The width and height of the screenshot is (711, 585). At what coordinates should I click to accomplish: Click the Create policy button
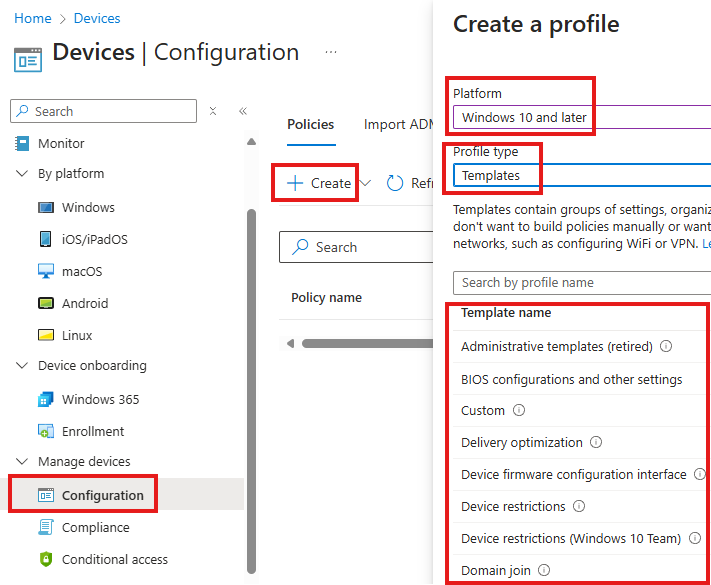[x=319, y=183]
